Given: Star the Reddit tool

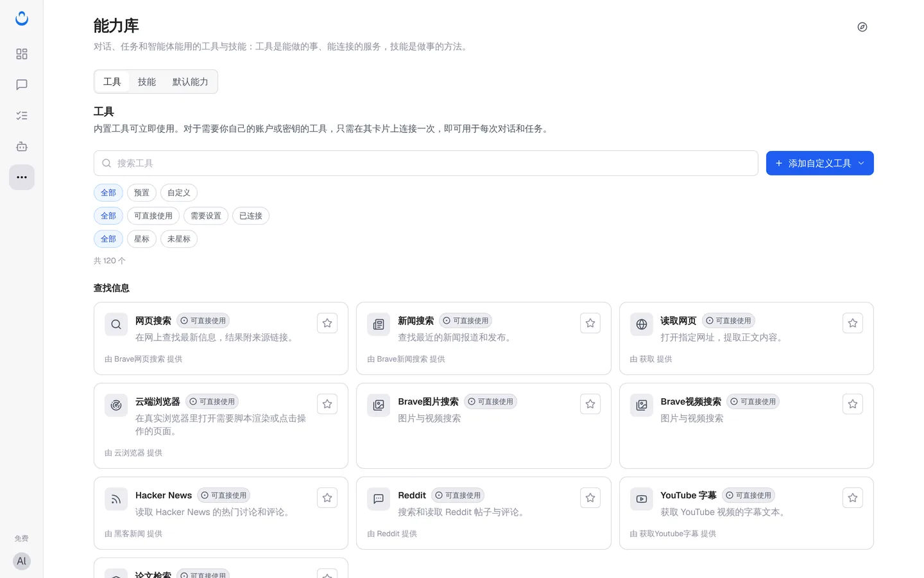Looking at the screenshot, I should click(x=590, y=498).
